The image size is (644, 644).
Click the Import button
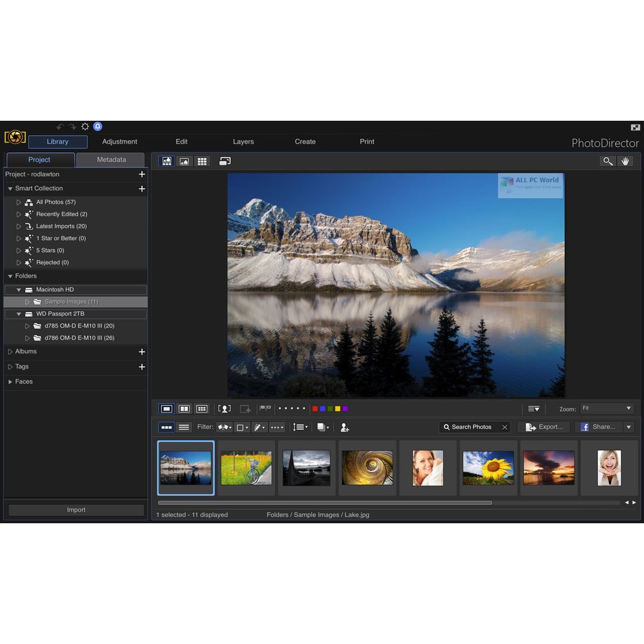point(76,510)
